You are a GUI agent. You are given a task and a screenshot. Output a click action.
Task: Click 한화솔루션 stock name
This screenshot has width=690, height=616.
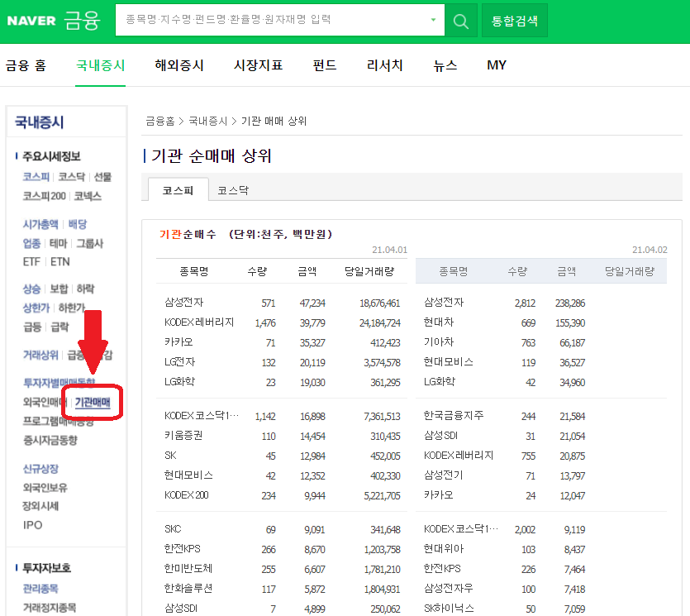[x=188, y=588]
